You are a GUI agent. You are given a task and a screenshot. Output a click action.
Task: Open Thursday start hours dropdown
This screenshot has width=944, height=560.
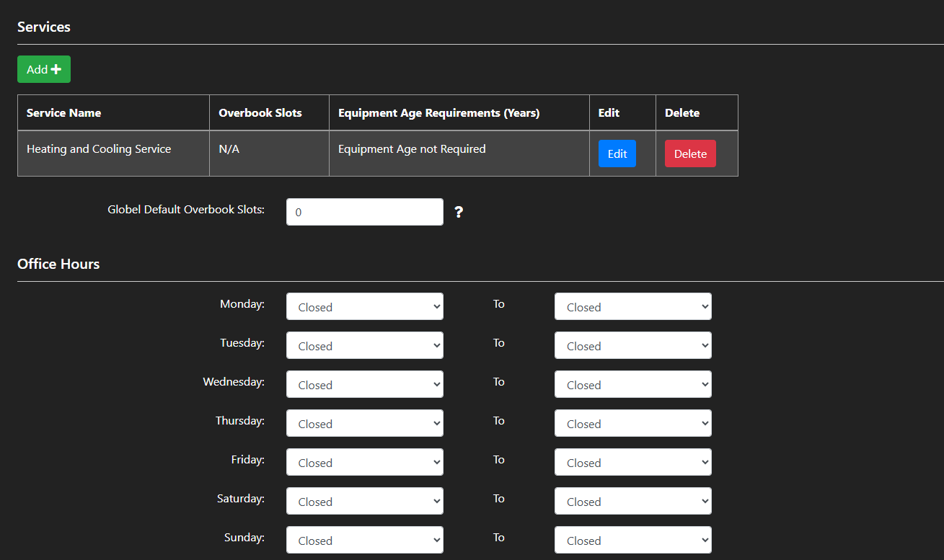[x=364, y=423]
